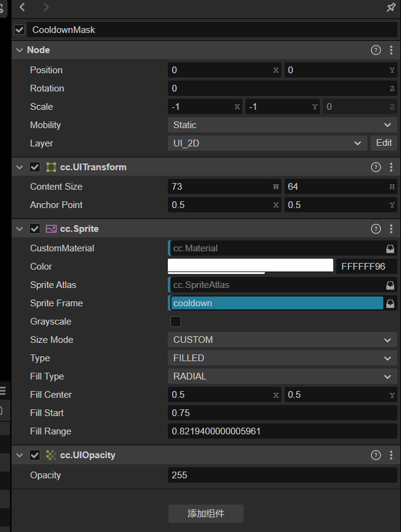Collapse the cc.UIOpacity section
The width and height of the screenshot is (401, 532).
pos(20,455)
